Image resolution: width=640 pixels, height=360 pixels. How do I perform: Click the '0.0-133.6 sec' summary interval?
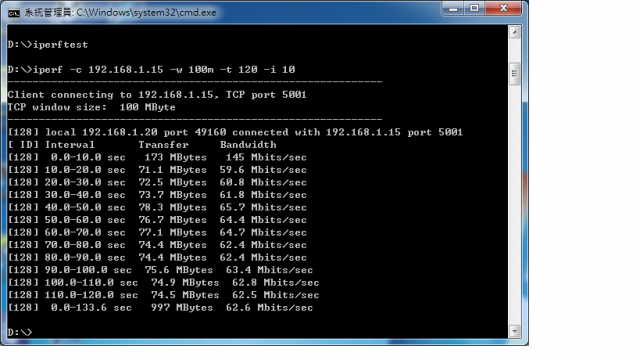tap(91, 308)
